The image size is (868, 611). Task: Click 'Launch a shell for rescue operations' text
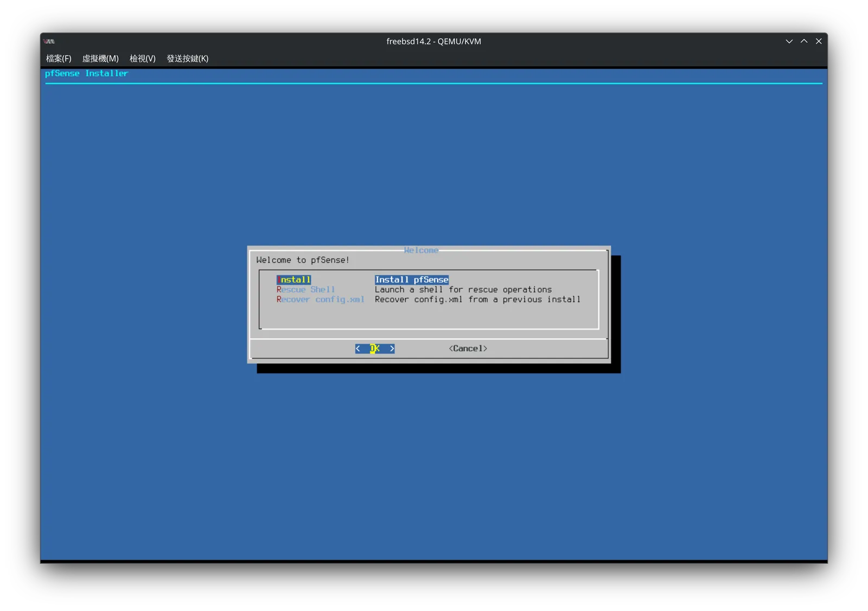click(x=463, y=290)
